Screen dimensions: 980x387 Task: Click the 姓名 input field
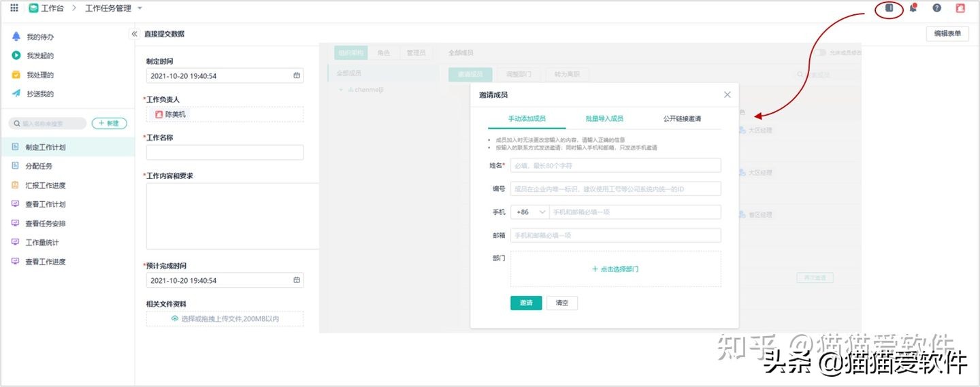[615, 165]
